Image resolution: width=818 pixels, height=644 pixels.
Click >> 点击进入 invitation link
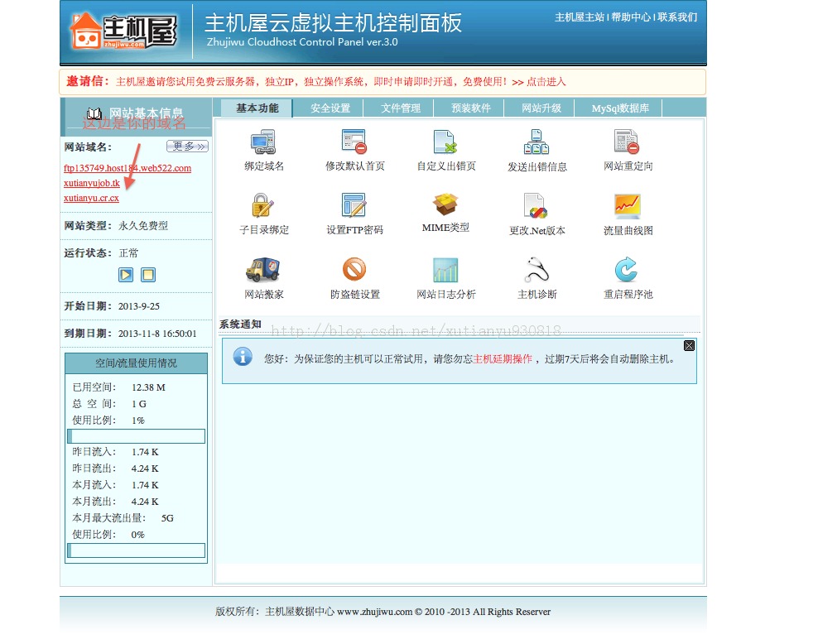pos(539,82)
